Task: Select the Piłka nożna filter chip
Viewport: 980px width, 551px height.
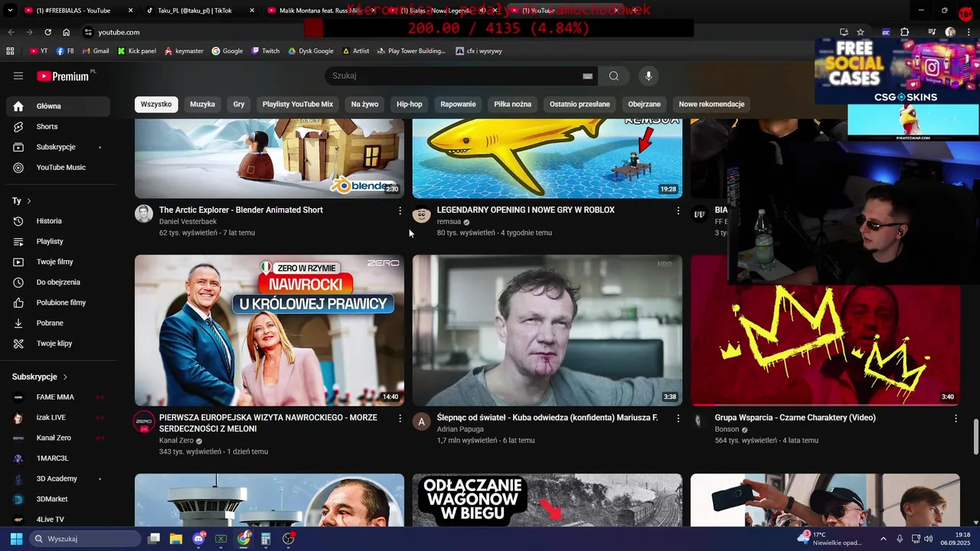Action: pyautogui.click(x=513, y=104)
